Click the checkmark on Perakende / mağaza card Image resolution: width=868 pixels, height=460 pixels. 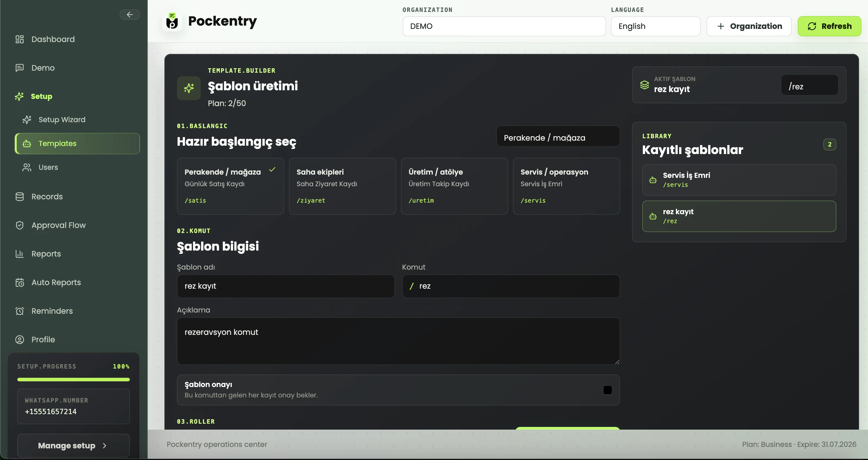pos(272,170)
